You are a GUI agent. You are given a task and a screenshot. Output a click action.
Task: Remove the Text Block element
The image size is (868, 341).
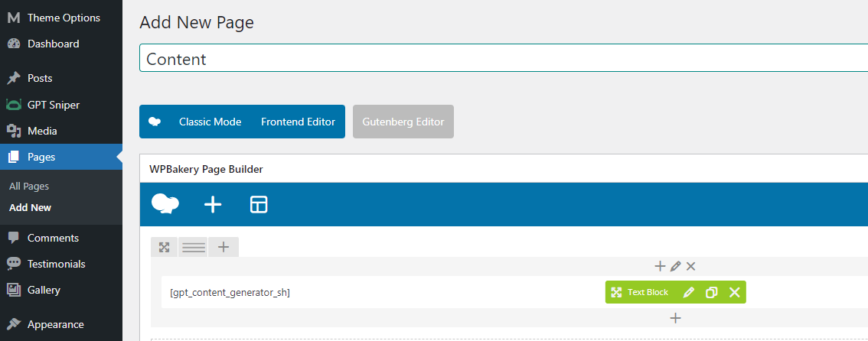click(735, 292)
